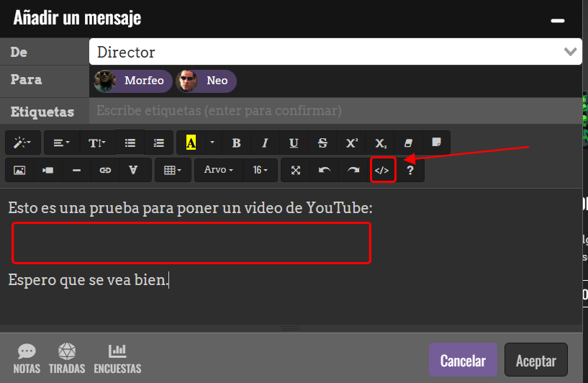
Task: Insert a picture into the message
Action: point(19,171)
